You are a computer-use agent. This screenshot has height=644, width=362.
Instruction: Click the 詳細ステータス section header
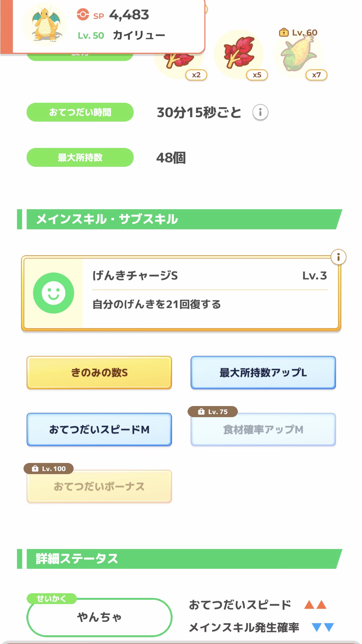(x=179, y=559)
